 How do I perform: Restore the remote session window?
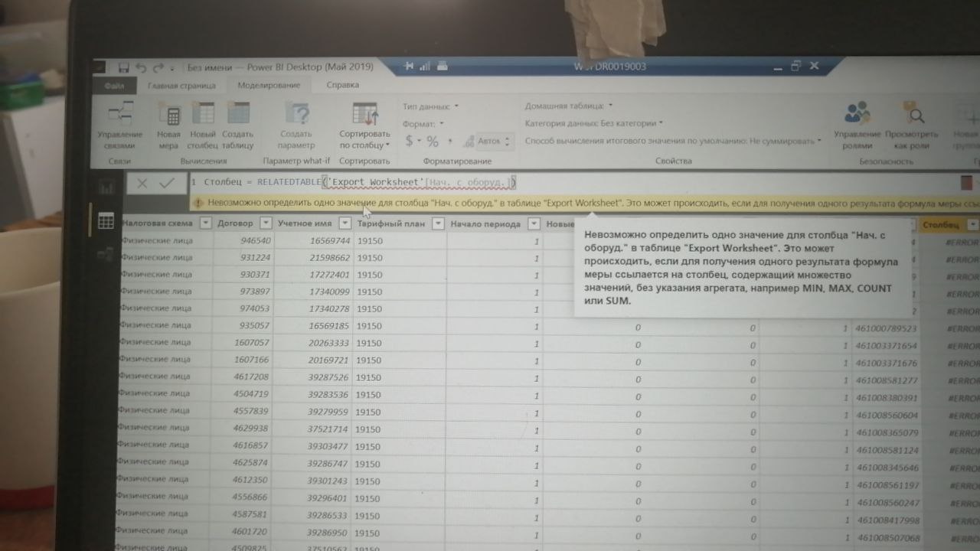point(796,67)
